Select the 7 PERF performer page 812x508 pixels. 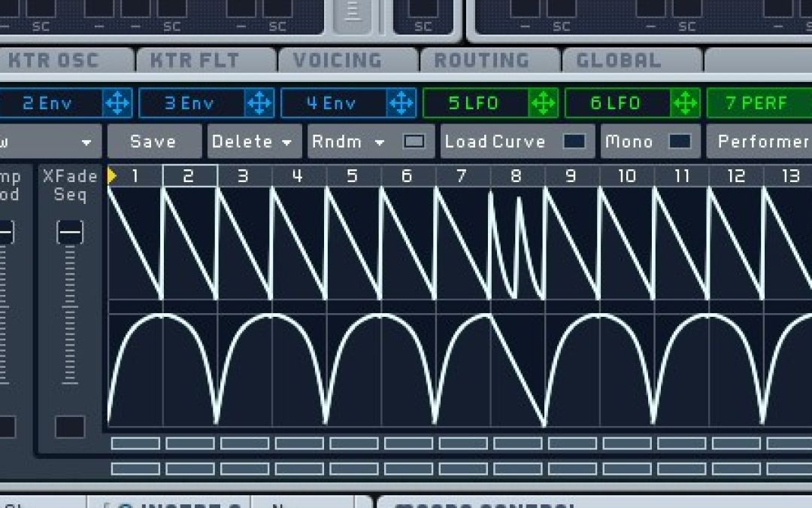pos(757,103)
